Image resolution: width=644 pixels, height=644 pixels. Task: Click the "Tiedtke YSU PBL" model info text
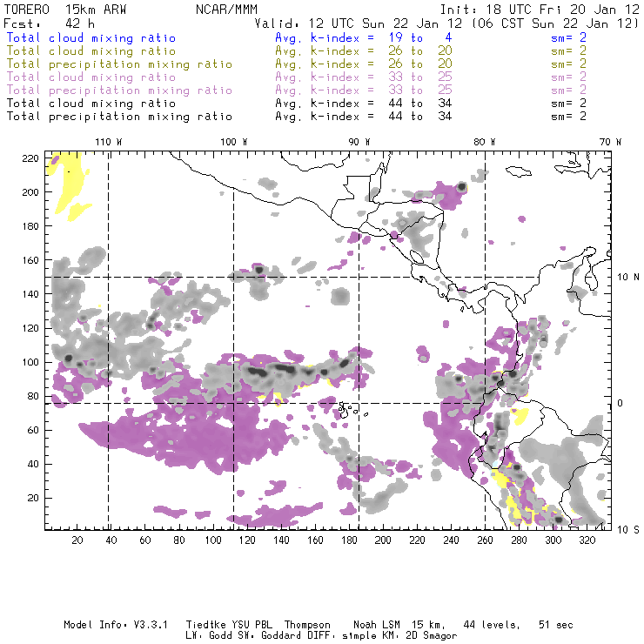tap(229, 625)
